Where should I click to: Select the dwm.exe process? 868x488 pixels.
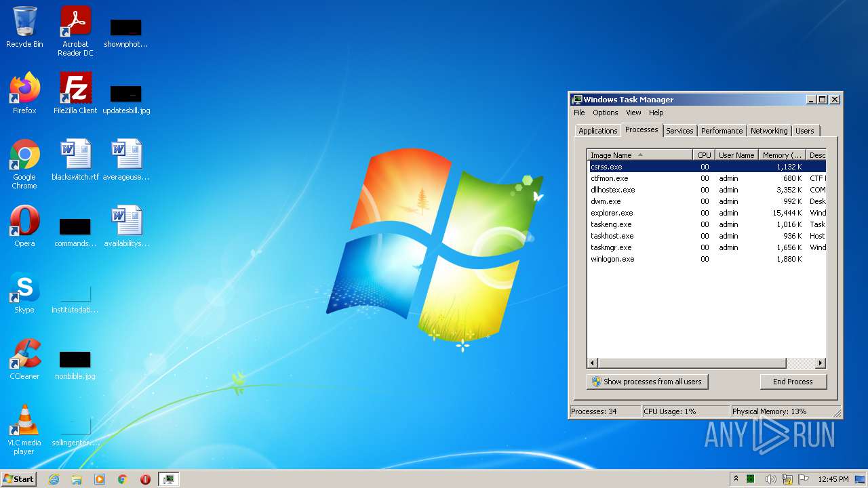click(x=707, y=201)
